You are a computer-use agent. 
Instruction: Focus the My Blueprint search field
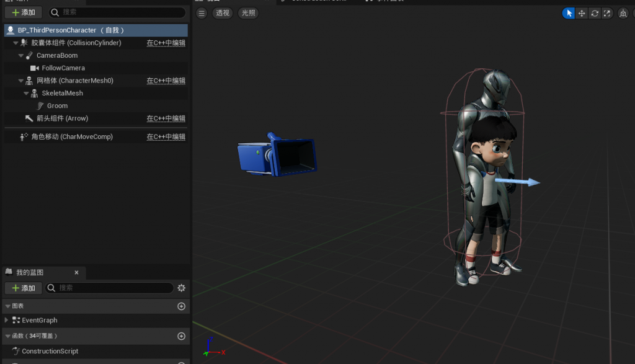(109, 288)
